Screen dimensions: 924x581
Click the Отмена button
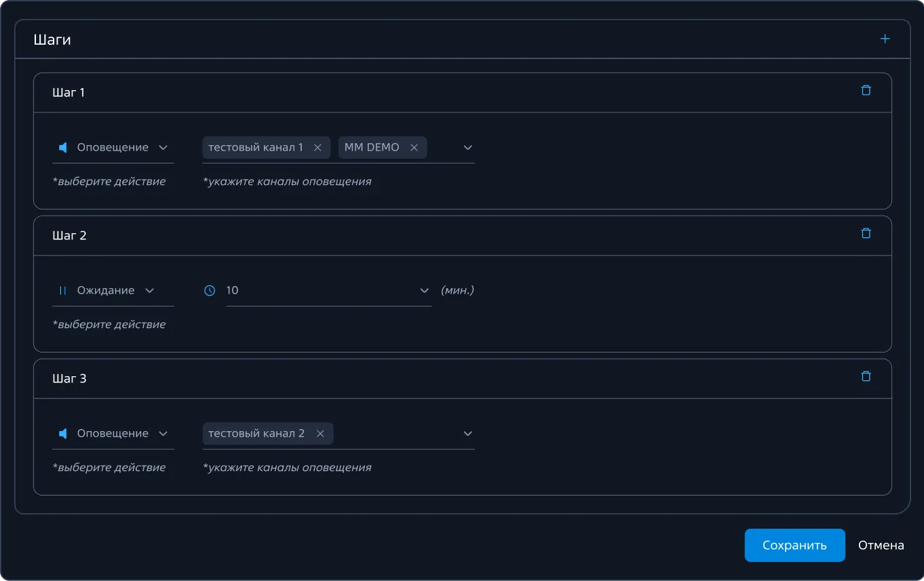tap(881, 546)
